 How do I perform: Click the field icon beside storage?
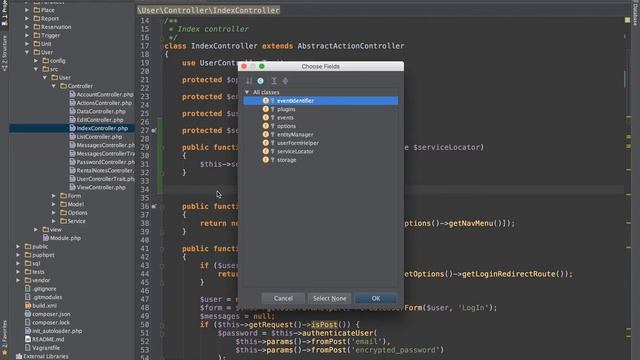point(266,160)
